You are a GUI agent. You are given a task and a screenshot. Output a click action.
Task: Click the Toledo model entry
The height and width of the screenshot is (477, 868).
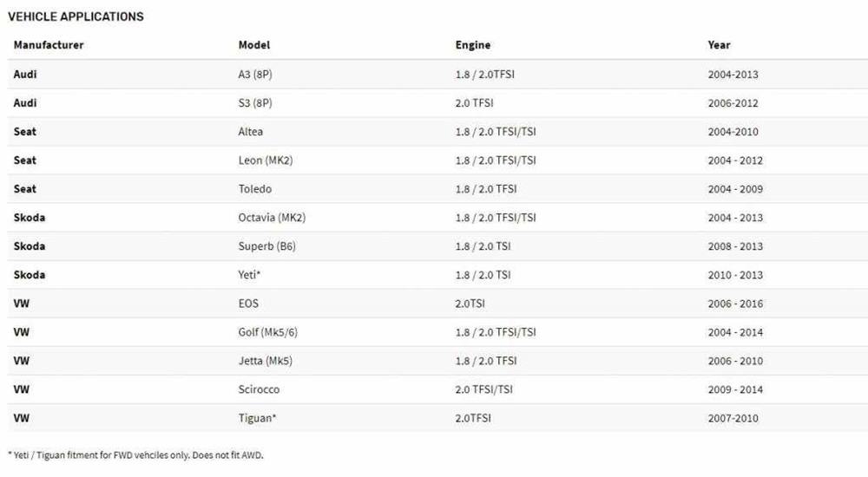click(254, 189)
